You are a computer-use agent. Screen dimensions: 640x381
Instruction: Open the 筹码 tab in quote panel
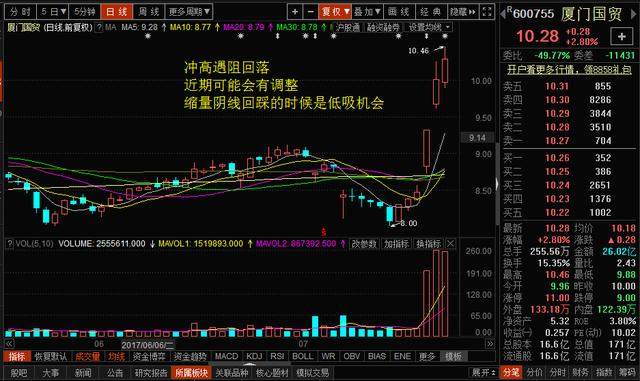pos(627,372)
